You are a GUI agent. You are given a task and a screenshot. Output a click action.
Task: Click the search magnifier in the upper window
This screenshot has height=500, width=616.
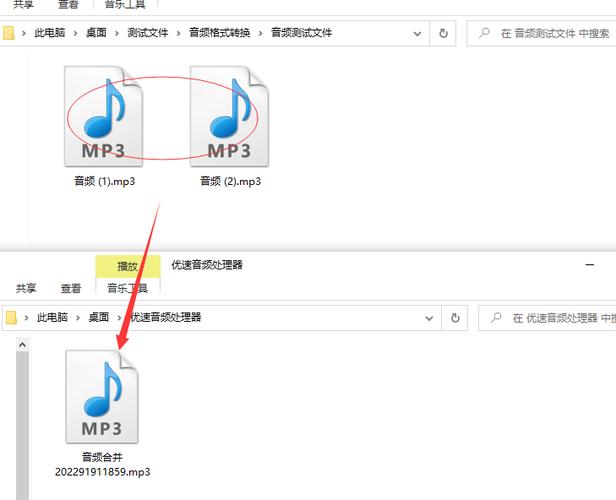click(484, 33)
